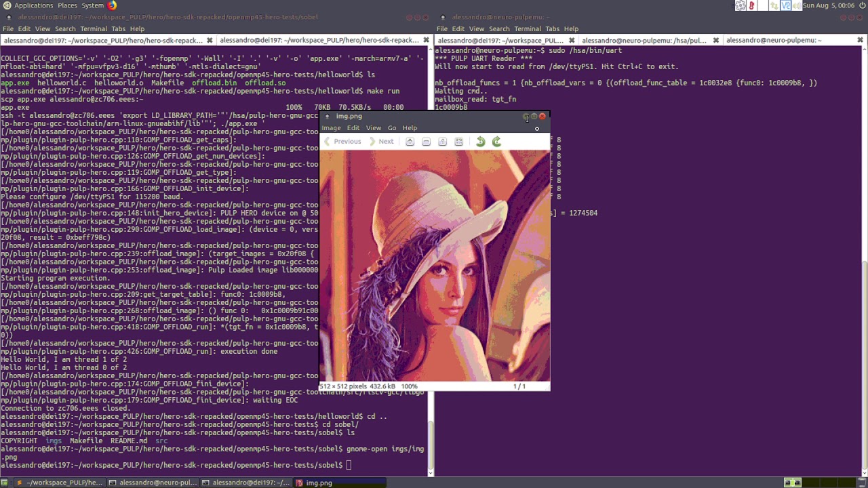Open the Help menu in image viewer
The height and width of the screenshot is (488, 868).
[410, 128]
